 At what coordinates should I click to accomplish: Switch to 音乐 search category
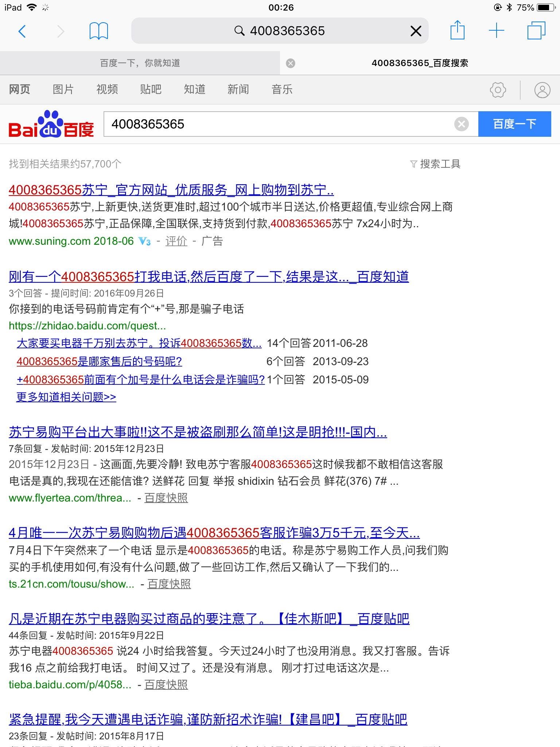282,89
